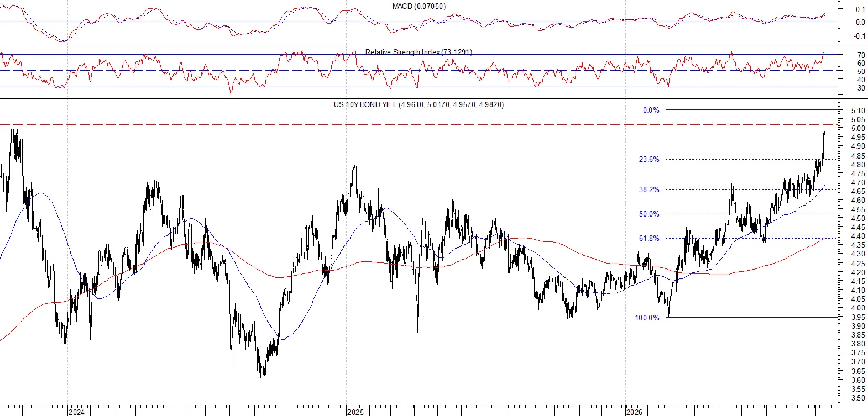Click the 0.1 value on the MACD axis

(x=860, y=9)
